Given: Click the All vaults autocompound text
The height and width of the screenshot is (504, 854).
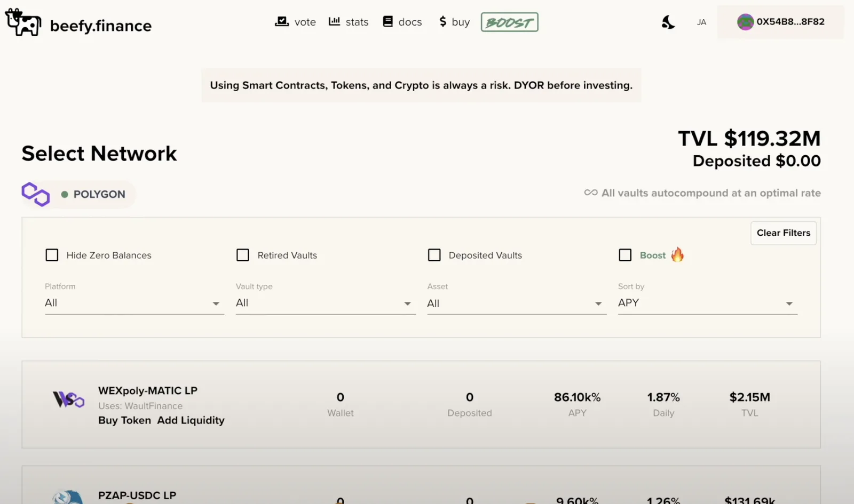Looking at the screenshot, I should [711, 193].
